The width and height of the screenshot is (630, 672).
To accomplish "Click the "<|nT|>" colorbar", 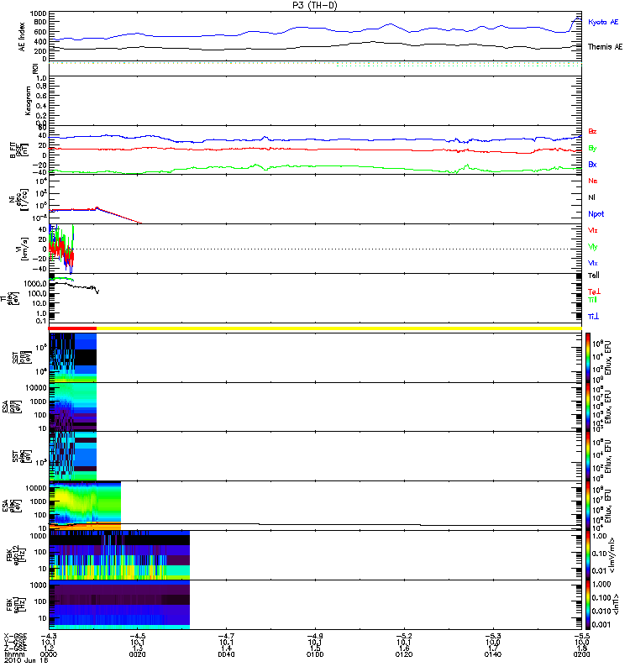I will (x=587, y=604).
